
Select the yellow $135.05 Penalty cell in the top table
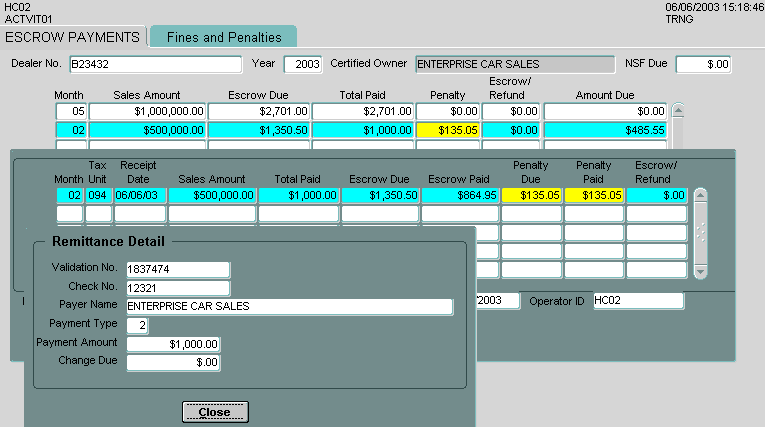(x=448, y=130)
